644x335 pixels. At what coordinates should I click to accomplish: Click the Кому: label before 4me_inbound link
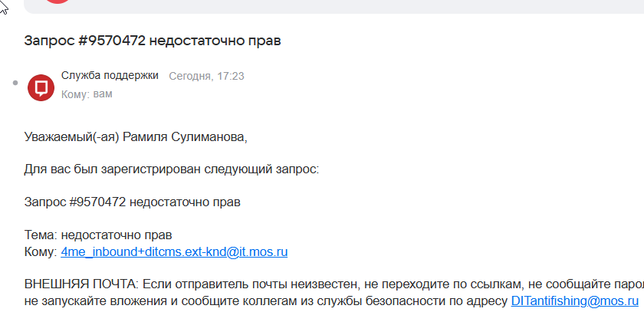[41, 251]
